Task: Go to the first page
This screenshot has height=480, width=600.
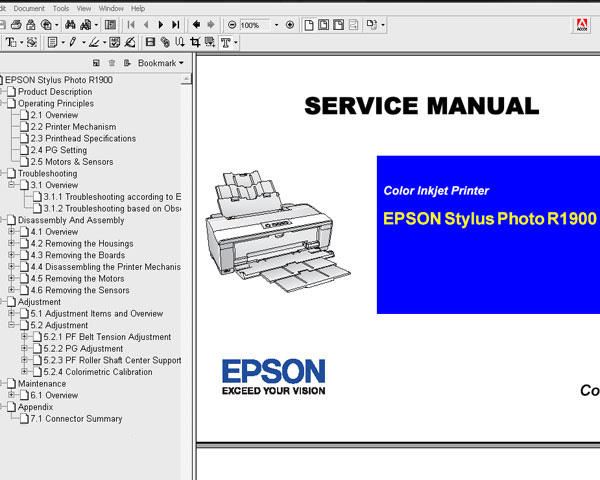Action: coord(131,25)
